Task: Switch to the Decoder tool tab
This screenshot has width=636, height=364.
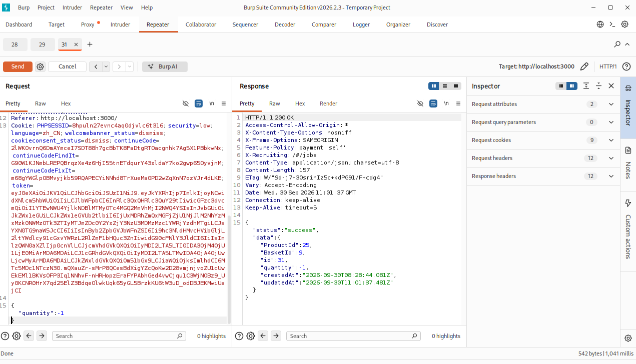Action: [x=285, y=24]
